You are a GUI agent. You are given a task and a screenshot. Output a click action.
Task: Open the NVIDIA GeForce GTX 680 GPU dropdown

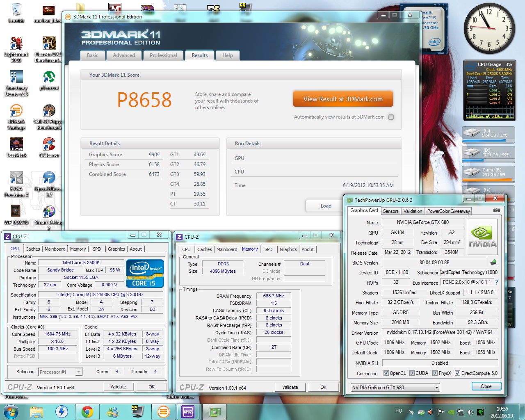point(395,387)
